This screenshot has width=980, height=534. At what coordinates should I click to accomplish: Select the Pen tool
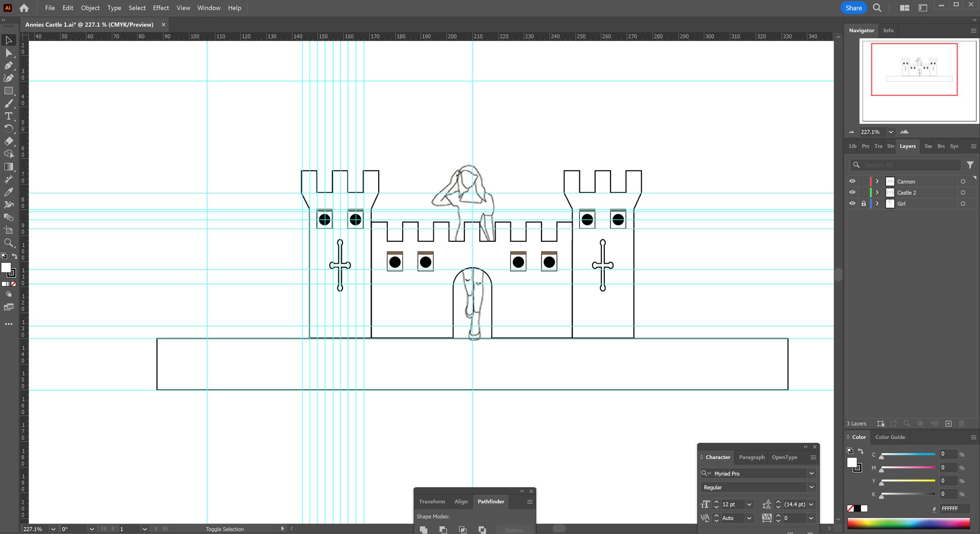tap(9, 66)
